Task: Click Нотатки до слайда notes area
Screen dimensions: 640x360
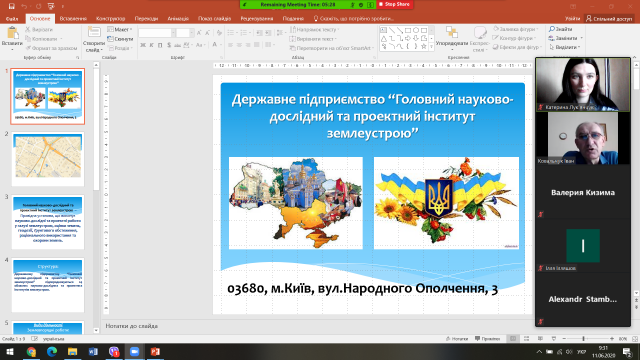Action: coord(131,326)
